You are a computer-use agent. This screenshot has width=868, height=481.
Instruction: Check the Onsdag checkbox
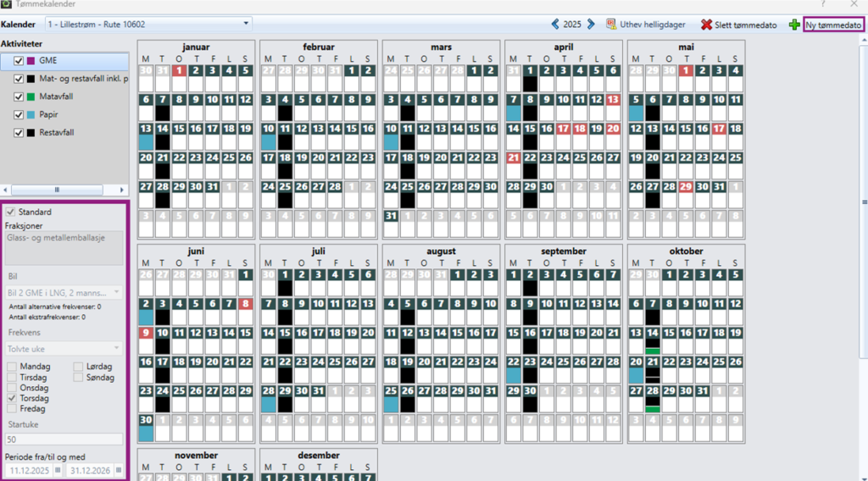12,388
